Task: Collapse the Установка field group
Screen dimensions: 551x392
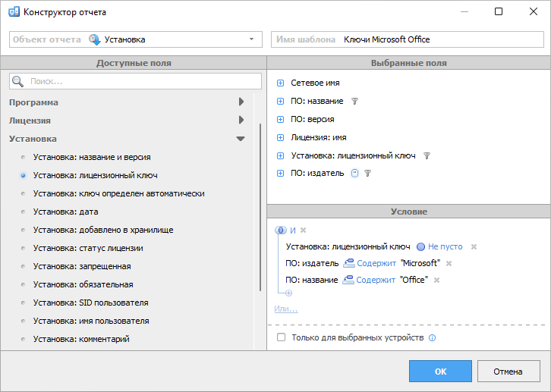Action: point(241,139)
